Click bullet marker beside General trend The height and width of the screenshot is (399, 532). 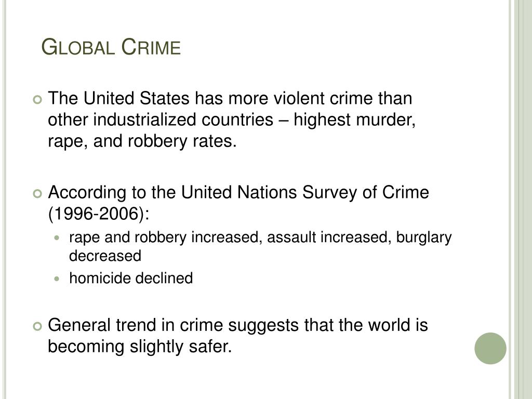[x=37, y=326]
